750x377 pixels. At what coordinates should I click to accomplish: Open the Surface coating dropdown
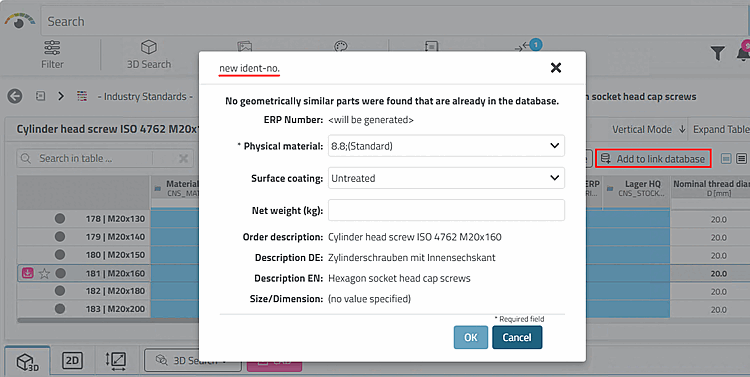click(446, 178)
